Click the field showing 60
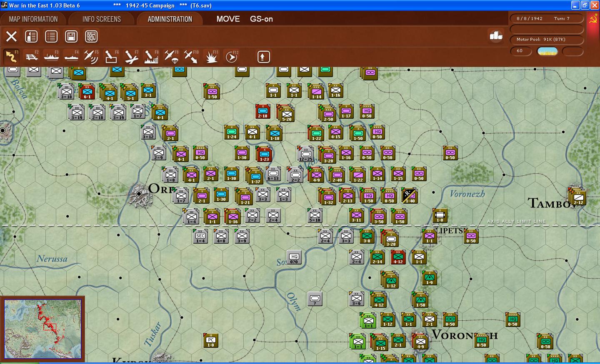The image size is (600, 364). (522, 51)
